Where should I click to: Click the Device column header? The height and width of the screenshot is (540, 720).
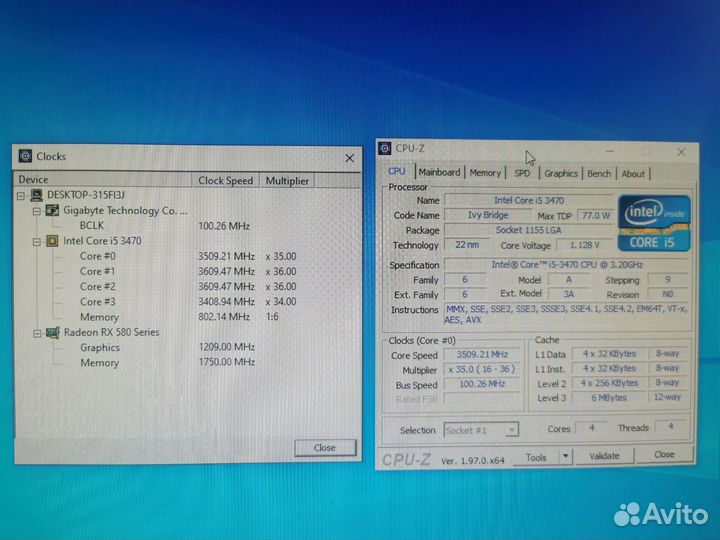pos(103,180)
